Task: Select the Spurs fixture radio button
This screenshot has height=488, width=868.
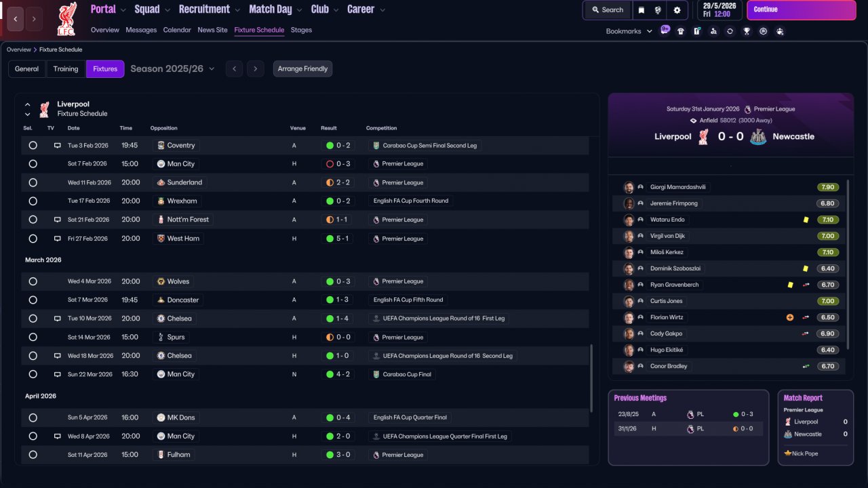Action: [33, 337]
